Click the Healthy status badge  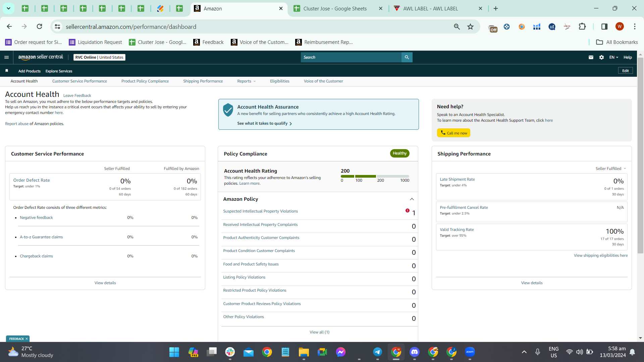tap(399, 153)
